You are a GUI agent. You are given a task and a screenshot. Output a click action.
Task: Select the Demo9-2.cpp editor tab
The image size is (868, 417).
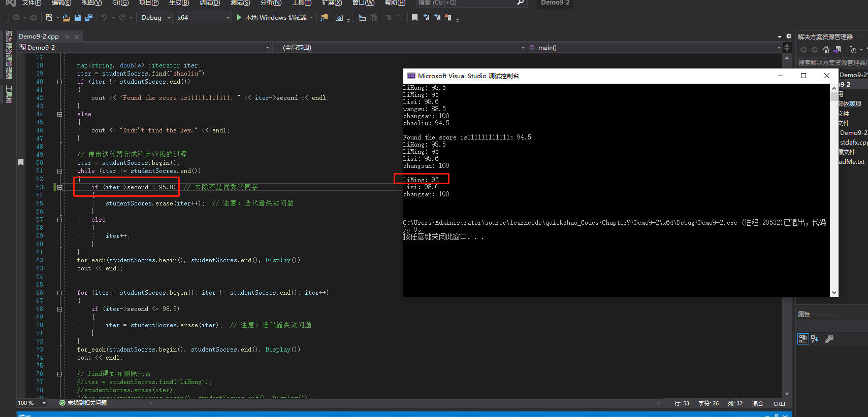[x=39, y=37]
